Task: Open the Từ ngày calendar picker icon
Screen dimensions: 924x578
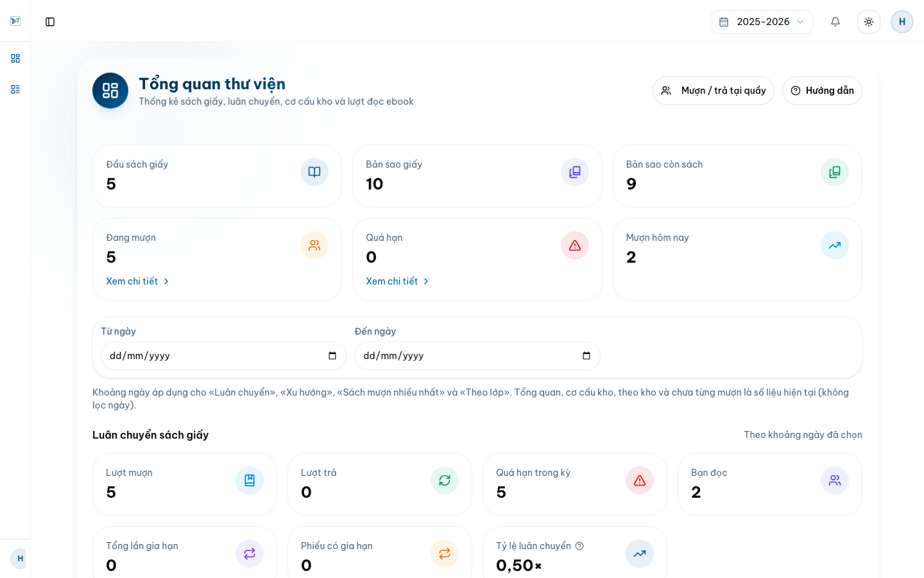Action: [332, 356]
